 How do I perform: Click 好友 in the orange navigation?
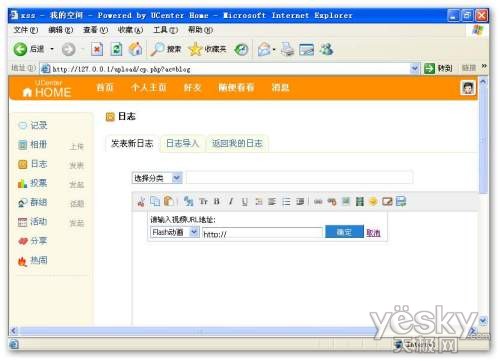[192, 88]
